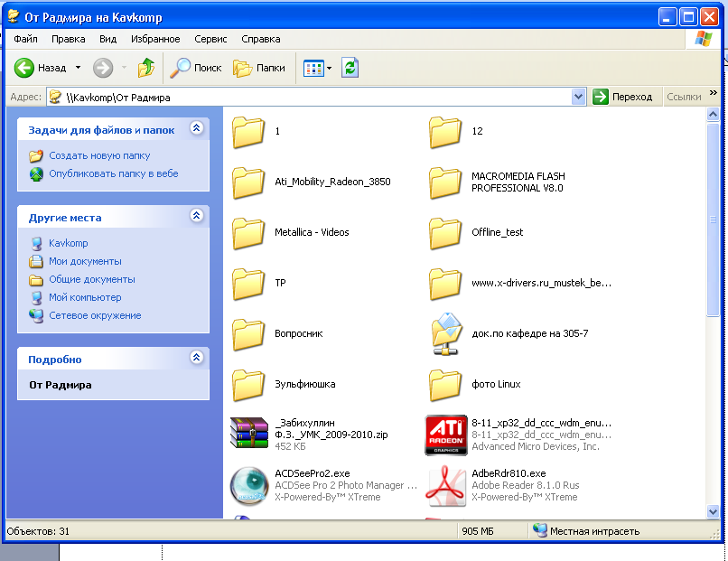Select the folder icon named 12
Screen dimensions: 728x561
[x=445, y=132]
